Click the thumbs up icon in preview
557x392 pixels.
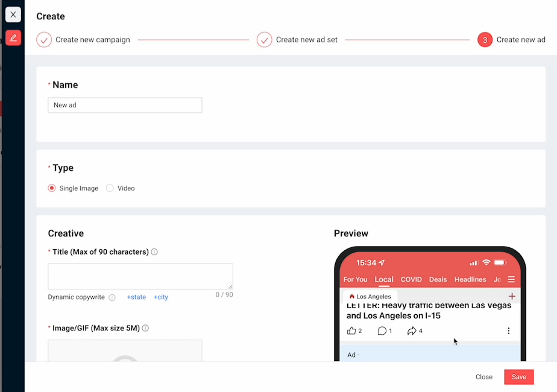pos(351,330)
